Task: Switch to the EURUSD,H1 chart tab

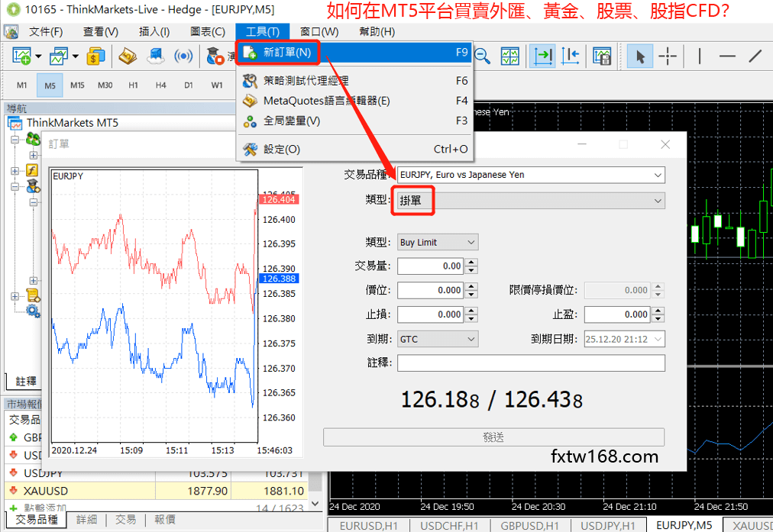Action: point(370,525)
